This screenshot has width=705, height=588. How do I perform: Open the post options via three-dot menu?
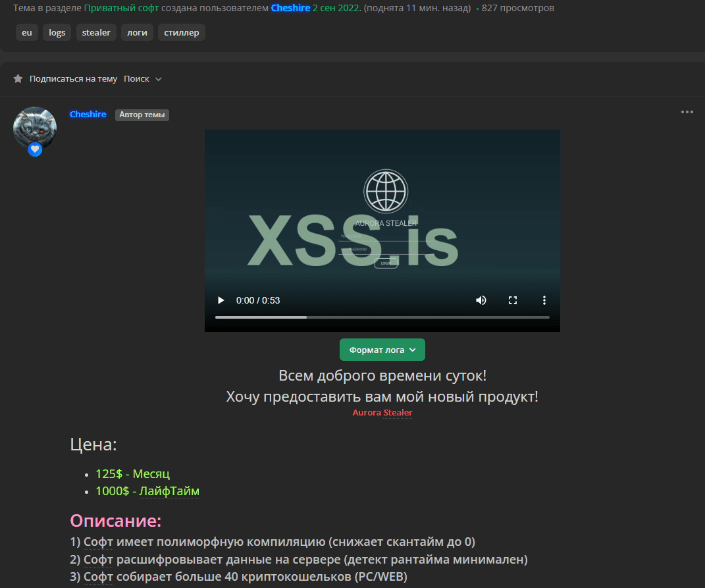click(x=687, y=112)
